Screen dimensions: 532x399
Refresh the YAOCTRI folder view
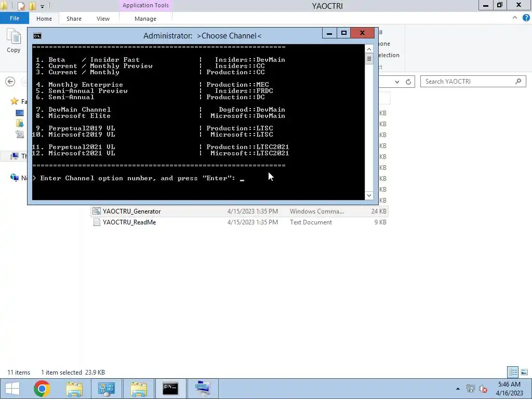[x=408, y=82]
